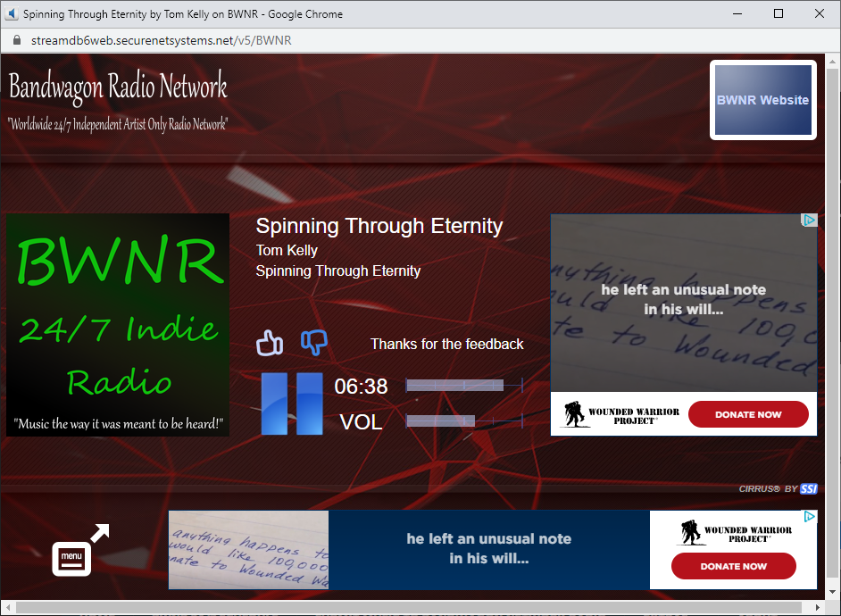Click the side ad unusual note image

point(683,303)
